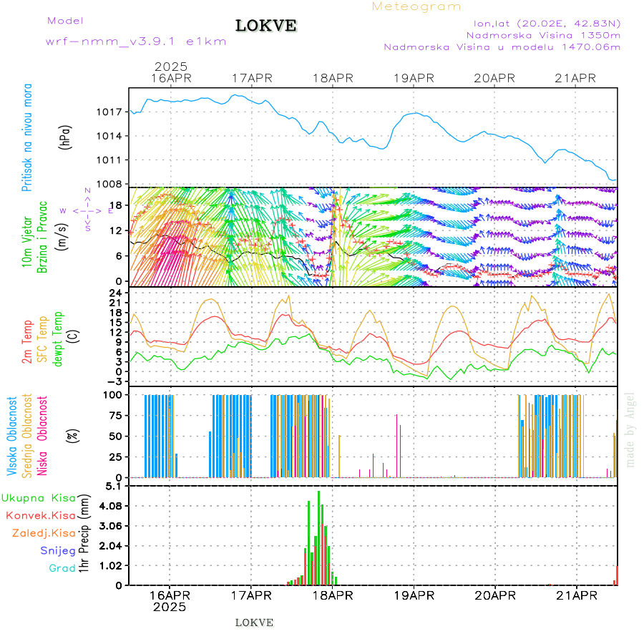Screen dimensions: 644x644
Task: Click the Meteogram heading text
Action: pos(416,6)
